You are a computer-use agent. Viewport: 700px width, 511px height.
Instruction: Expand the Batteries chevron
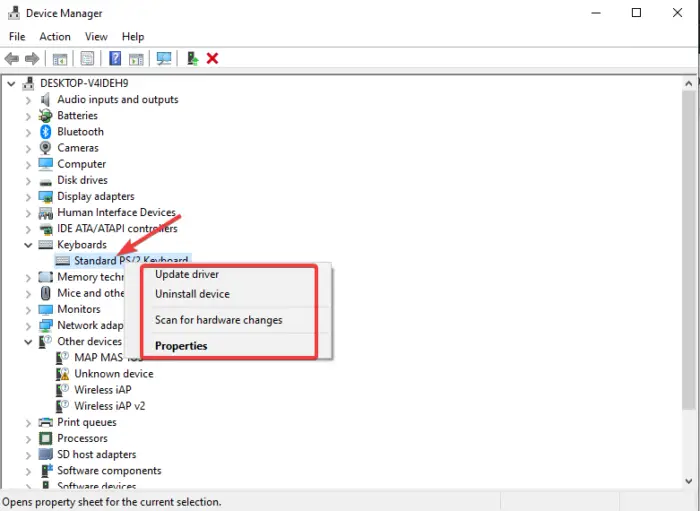pyautogui.click(x=28, y=116)
